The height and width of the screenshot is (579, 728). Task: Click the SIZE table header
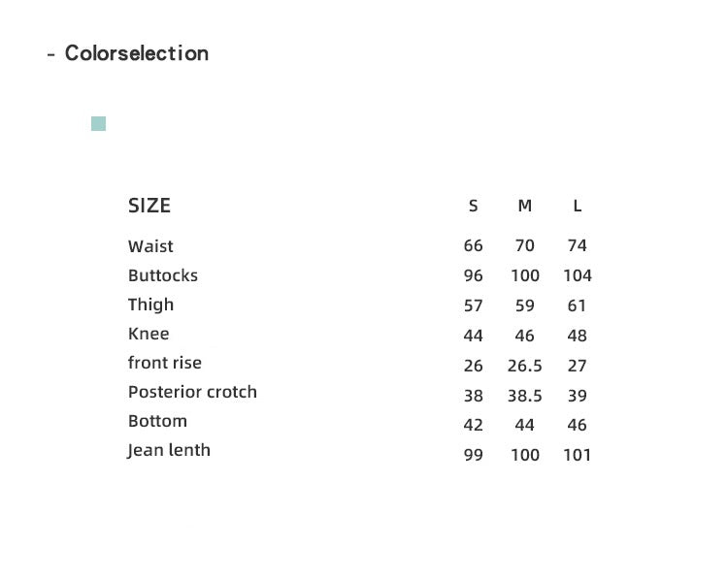149,206
